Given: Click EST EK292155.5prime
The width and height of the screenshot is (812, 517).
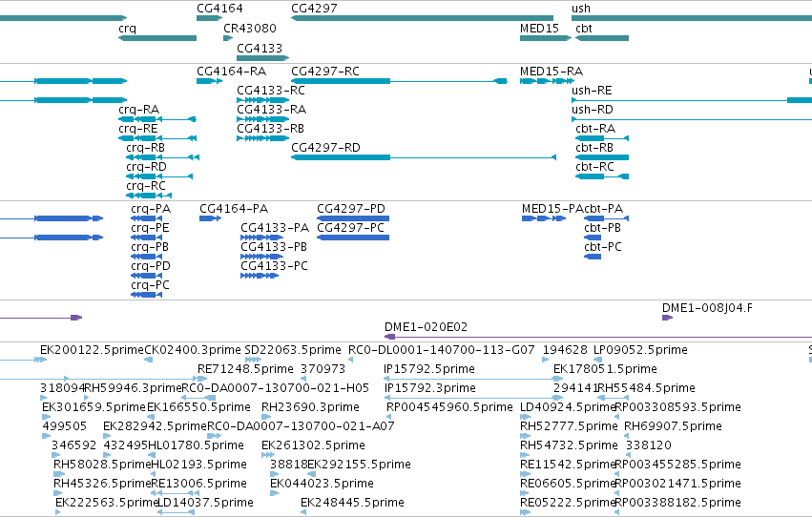Looking at the screenshot, I should tap(359, 465).
